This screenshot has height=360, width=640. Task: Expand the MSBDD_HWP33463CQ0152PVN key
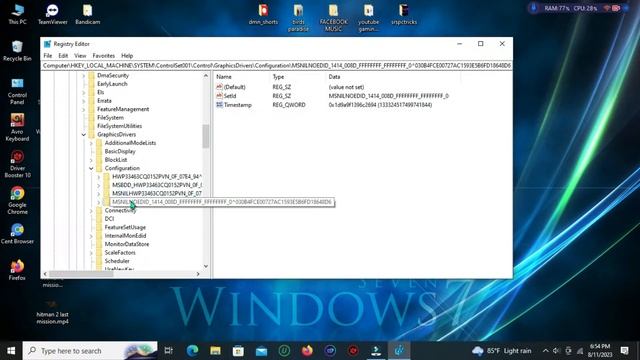point(99,185)
